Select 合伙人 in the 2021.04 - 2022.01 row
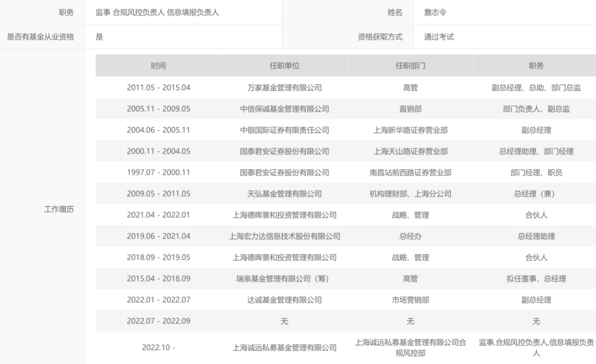The width and height of the screenshot is (596, 364). (536, 215)
